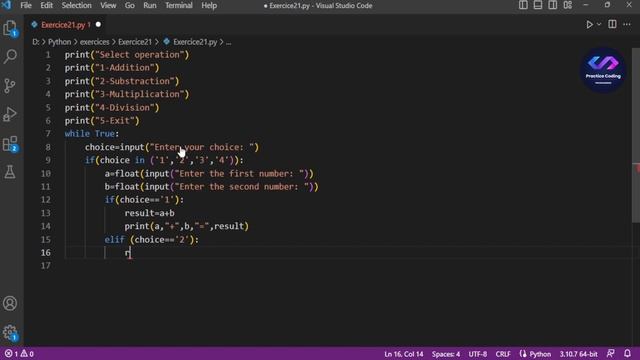Click the print("5-Exit") line
Screen dimensions: 640x360
point(102,120)
